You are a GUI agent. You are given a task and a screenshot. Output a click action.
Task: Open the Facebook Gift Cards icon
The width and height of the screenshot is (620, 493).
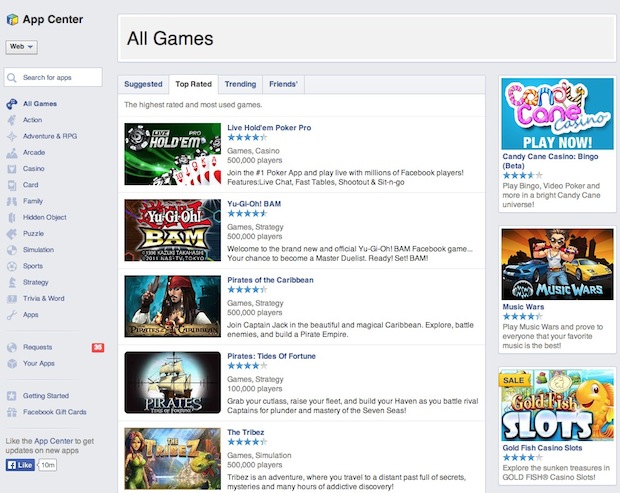coord(11,412)
